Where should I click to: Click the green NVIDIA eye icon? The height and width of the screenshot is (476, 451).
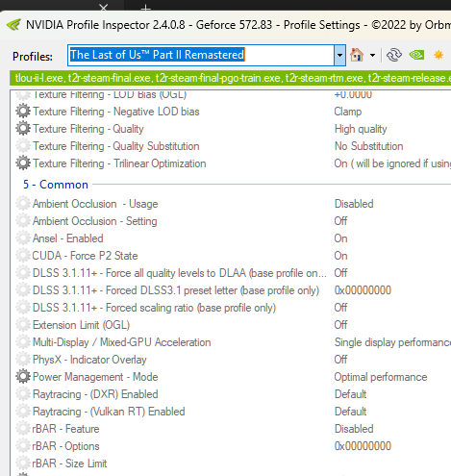click(416, 55)
